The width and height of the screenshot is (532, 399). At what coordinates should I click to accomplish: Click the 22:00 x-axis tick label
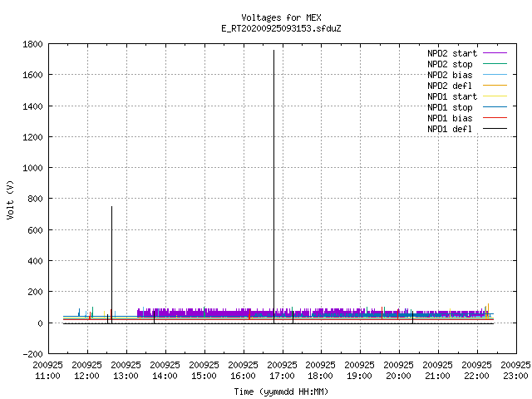(476, 376)
